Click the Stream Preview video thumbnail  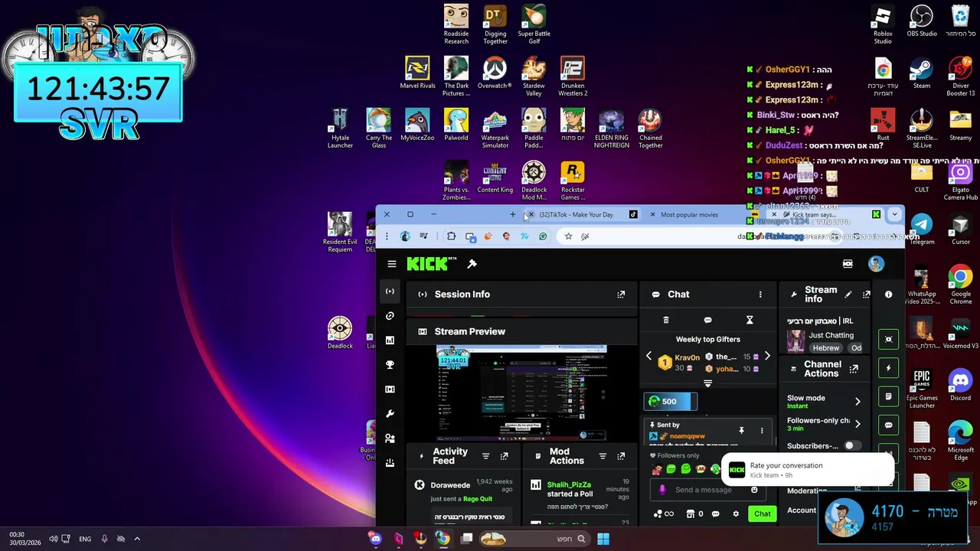521,393
